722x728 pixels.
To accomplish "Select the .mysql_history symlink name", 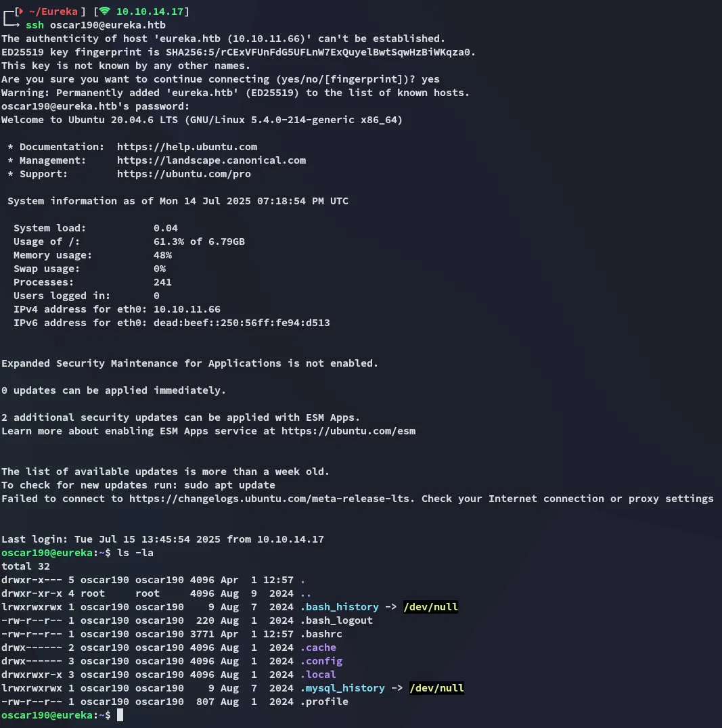I will tap(342, 688).
